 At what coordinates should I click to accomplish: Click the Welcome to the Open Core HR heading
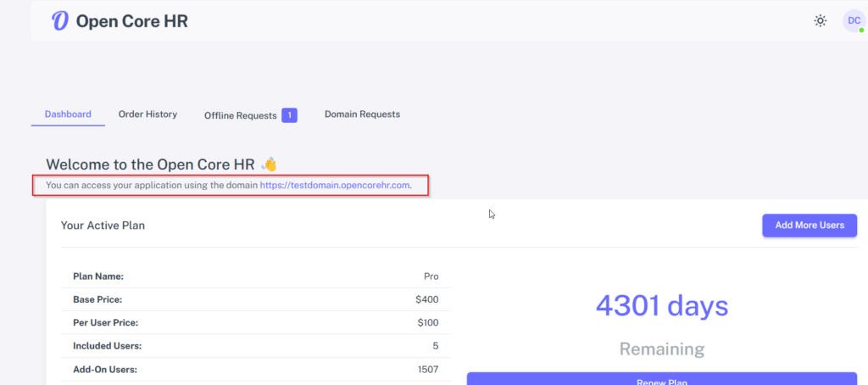click(161, 165)
